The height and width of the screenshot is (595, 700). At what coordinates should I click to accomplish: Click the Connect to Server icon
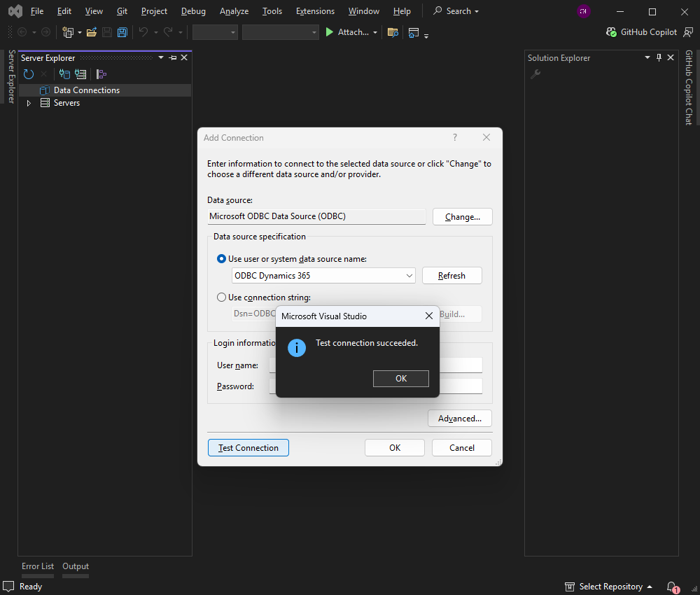tap(80, 74)
